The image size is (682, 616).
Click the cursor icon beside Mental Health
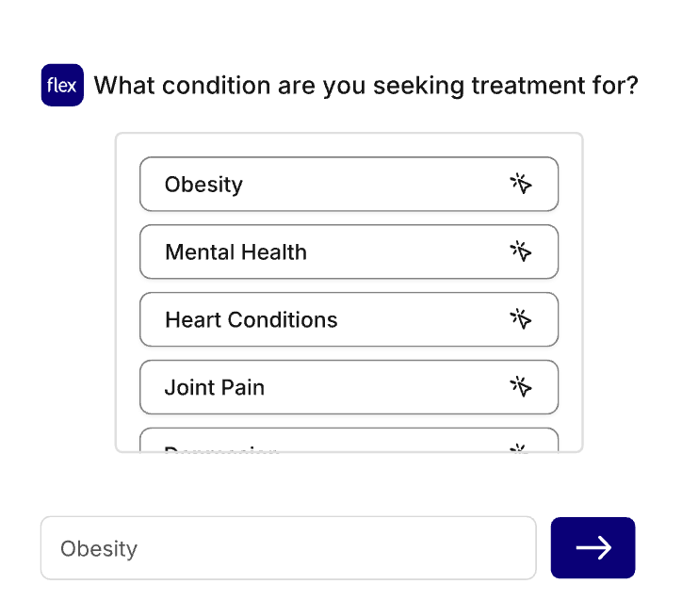[x=521, y=251]
